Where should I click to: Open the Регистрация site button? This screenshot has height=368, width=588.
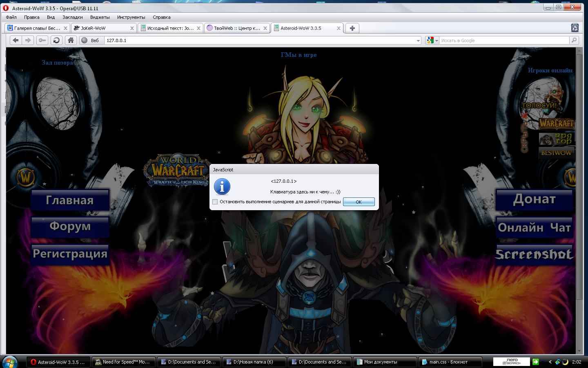point(70,254)
